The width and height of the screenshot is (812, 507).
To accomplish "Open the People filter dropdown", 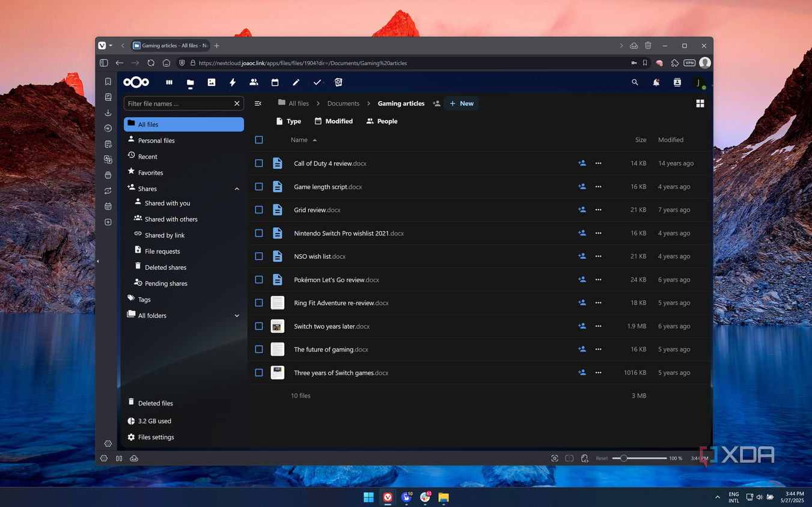I will tap(382, 121).
